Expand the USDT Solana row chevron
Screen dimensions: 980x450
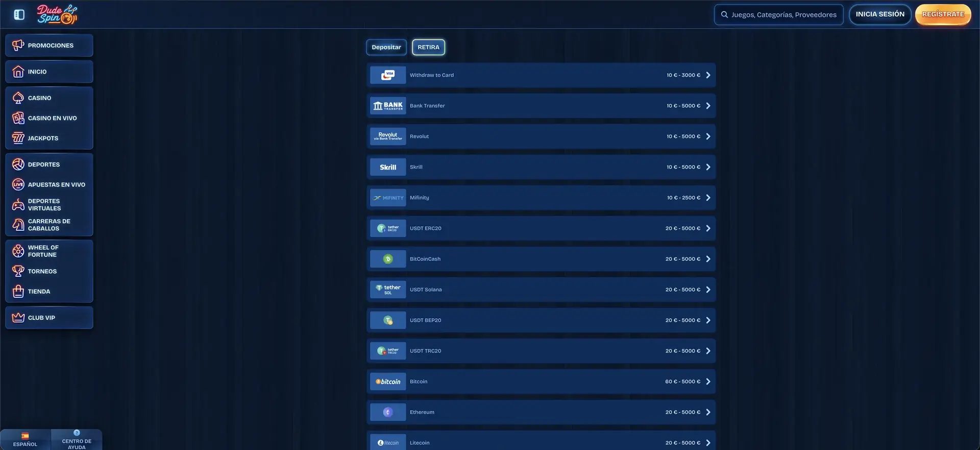[708, 290]
